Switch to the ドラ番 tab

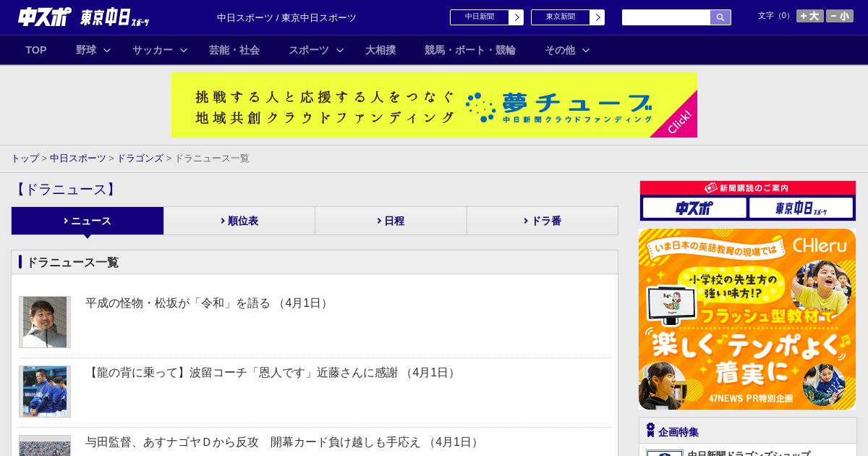[542, 221]
